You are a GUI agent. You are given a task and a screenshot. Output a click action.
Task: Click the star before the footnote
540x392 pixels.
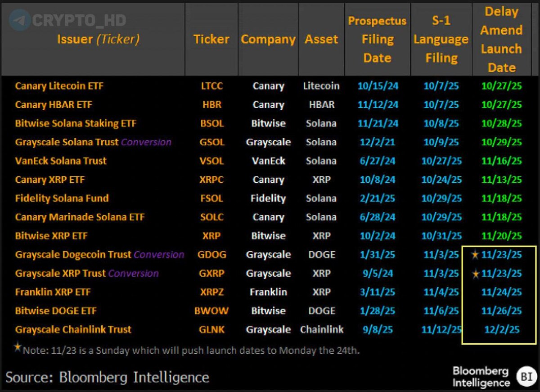click(18, 347)
